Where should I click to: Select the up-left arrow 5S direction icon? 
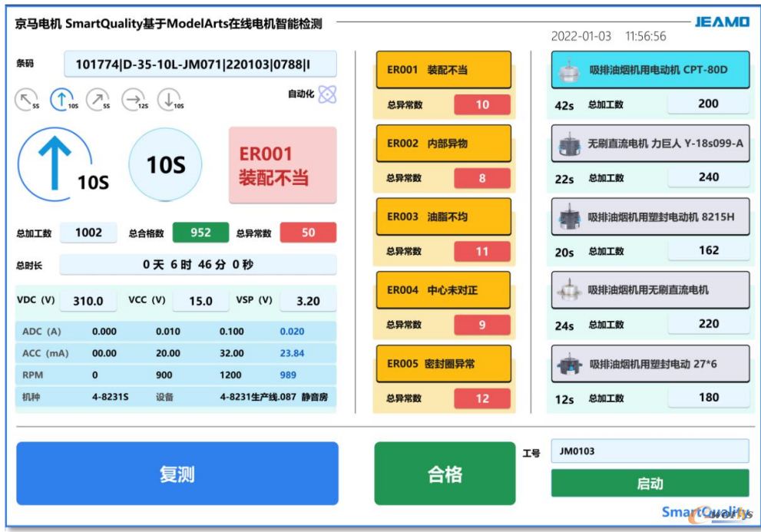coord(27,100)
